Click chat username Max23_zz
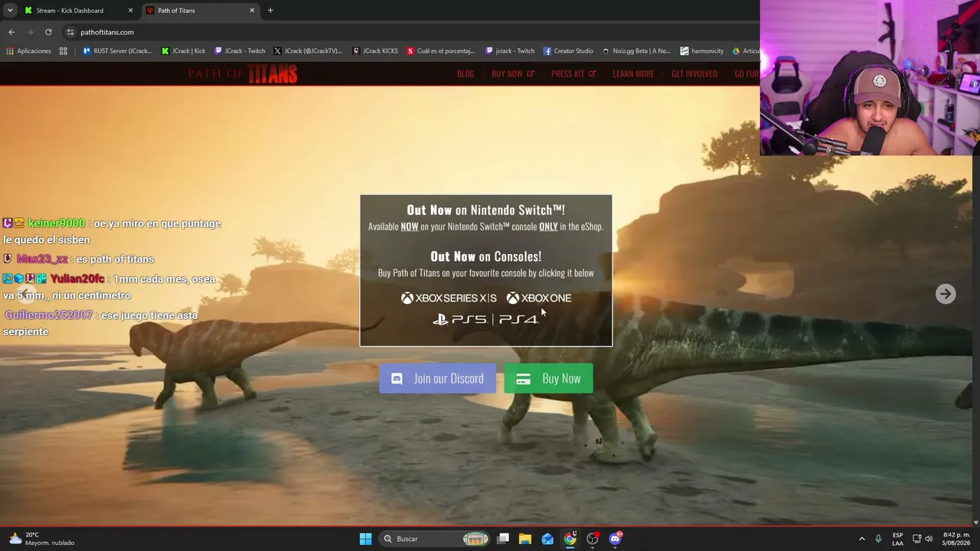This screenshot has height=551, width=980. (x=42, y=259)
